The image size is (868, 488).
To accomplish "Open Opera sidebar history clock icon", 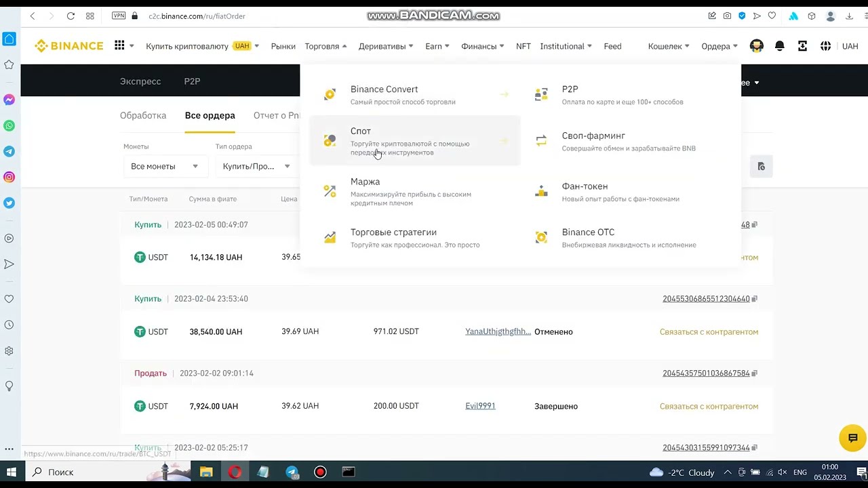I will pyautogui.click(x=9, y=325).
